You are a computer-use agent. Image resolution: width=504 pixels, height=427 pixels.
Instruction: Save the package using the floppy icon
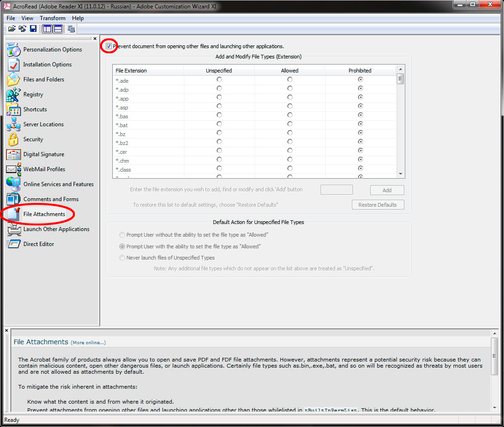tap(33, 29)
